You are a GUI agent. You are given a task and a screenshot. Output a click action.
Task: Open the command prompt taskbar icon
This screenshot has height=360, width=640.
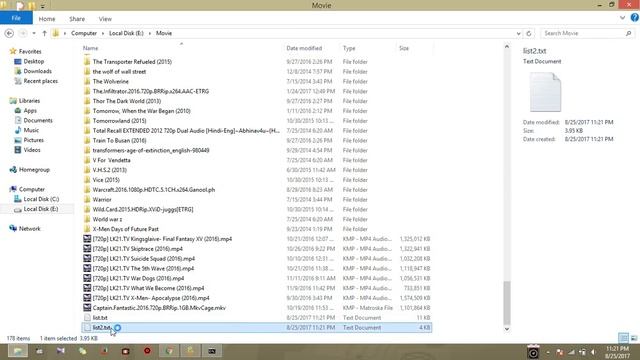click(212, 351)
